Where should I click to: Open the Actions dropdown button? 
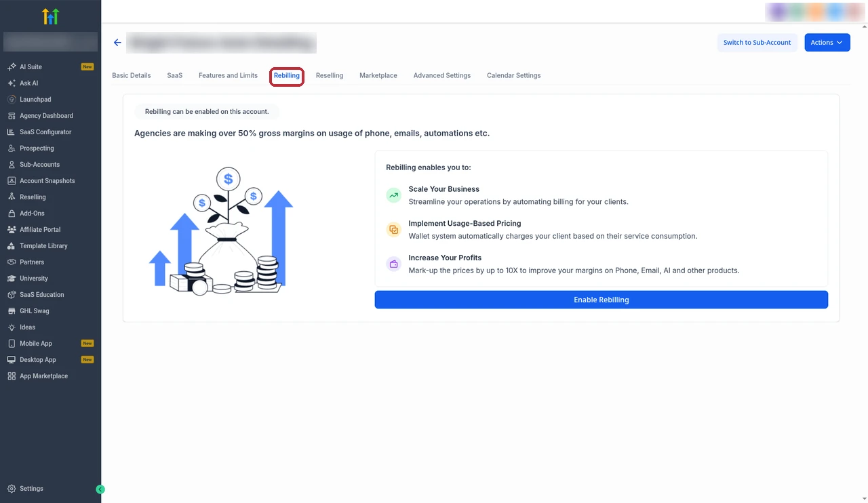(827, 43)
